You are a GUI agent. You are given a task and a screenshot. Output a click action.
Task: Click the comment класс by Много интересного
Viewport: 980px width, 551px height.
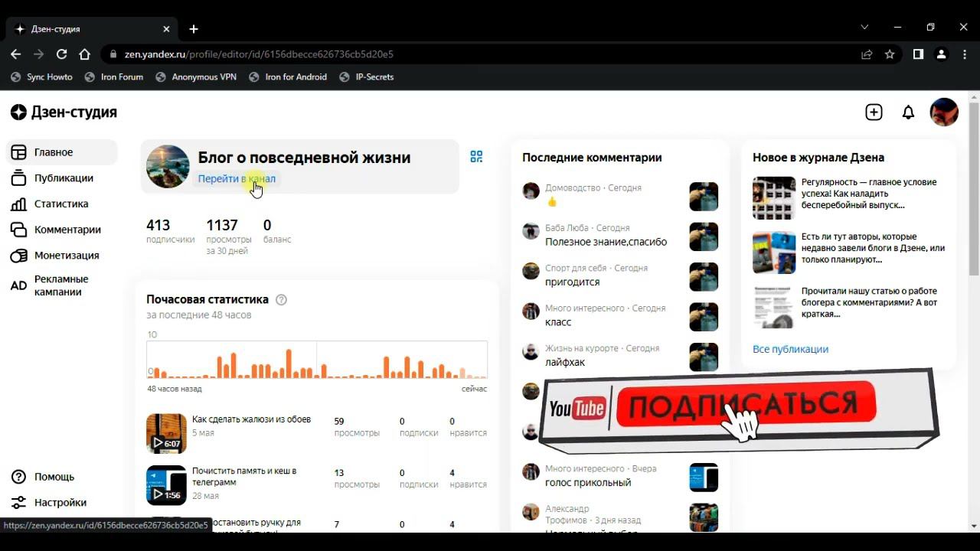[558, 322]
